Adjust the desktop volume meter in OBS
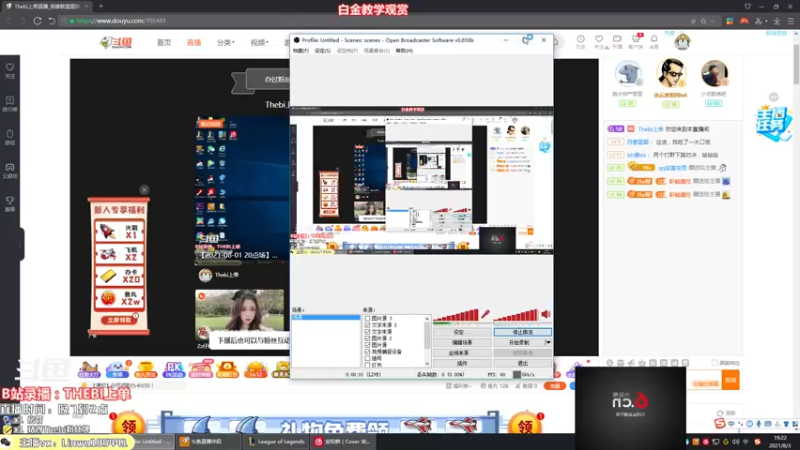Image resolution: width=800 pixels, height=450 pixels. [x=516, y=315]
